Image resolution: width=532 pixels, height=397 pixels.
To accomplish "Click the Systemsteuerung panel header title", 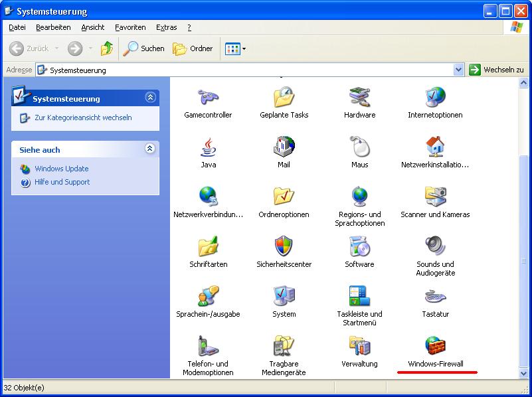I will 66,99.
